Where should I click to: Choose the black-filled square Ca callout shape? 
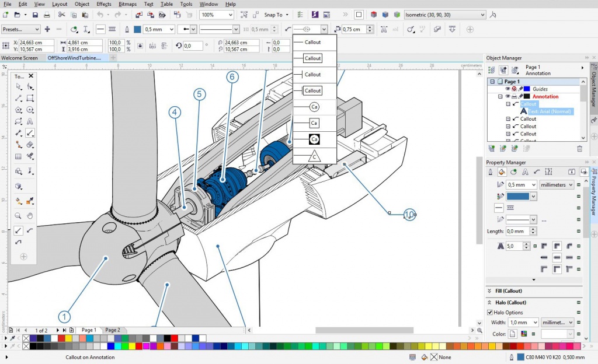point(315,139)
